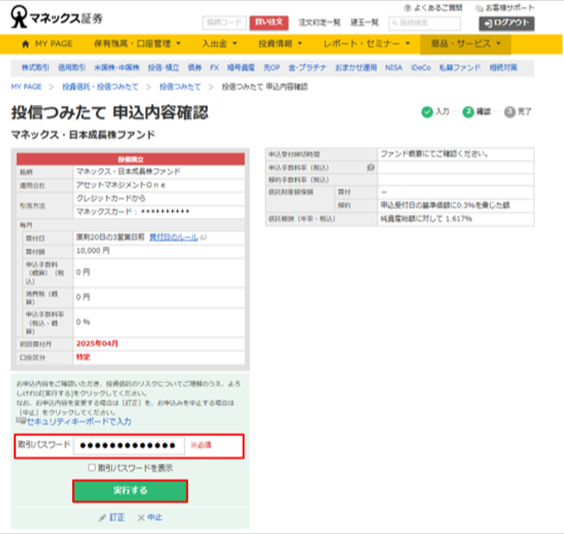The width and height of the screenshot is (564, 534).
Task: Click the 2025年04月 first purchase month
Action: pyautogui.click(x=97, y=343)
